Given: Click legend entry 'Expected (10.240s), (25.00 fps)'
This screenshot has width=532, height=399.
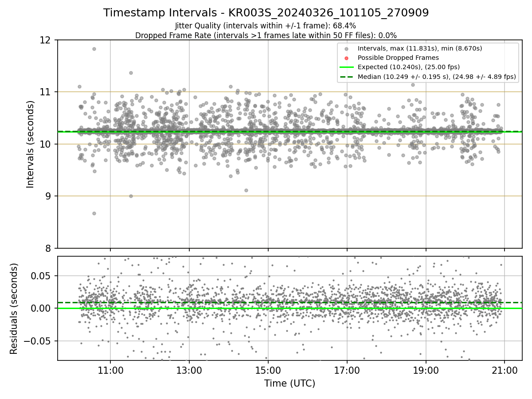Looking at the screenshot, I should (409, 67).
